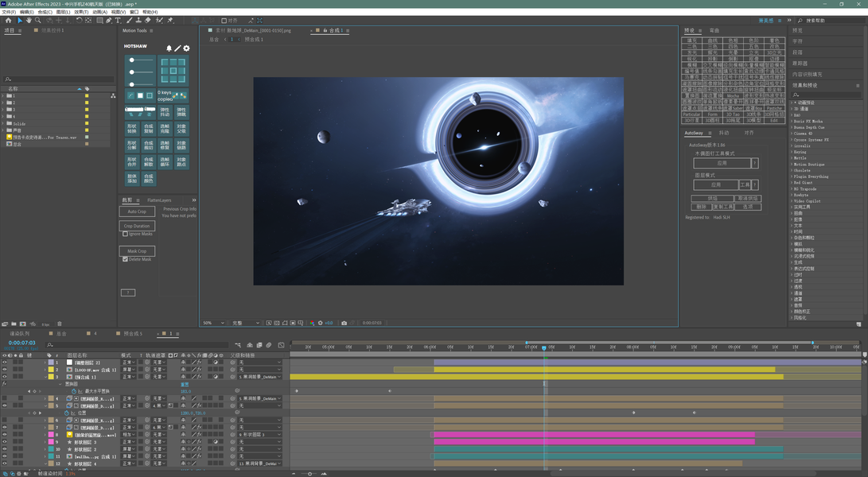Click the 弹性抖动 Motion Tools button
868x477 pixels.
pyautogui.click(x=165, y=112)
